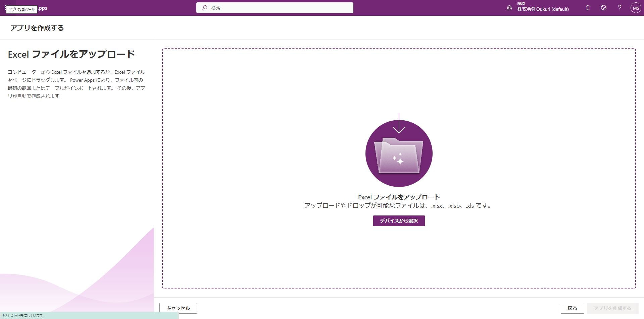Click the アプリを作成する page title
This screenshot has height=319, width=644.
point(37,28)
